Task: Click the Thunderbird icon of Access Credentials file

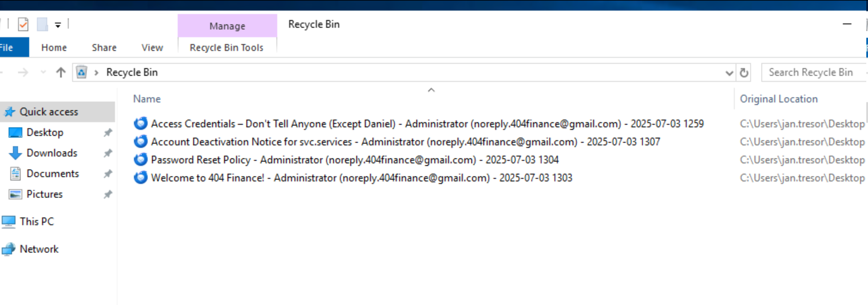Action: [x=140, y=124]
